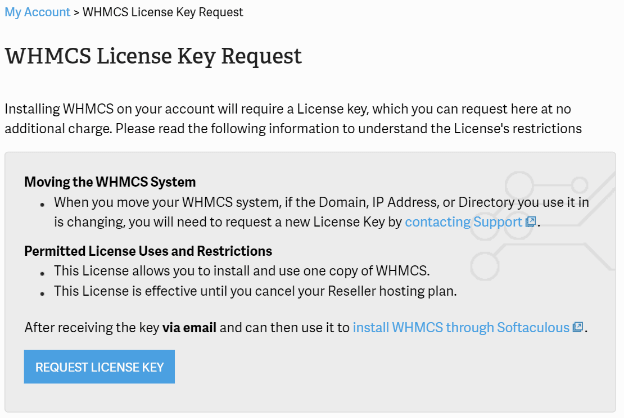Open the My Account breadcrumb link
624x418 pixels.
(x=37, y=12)
